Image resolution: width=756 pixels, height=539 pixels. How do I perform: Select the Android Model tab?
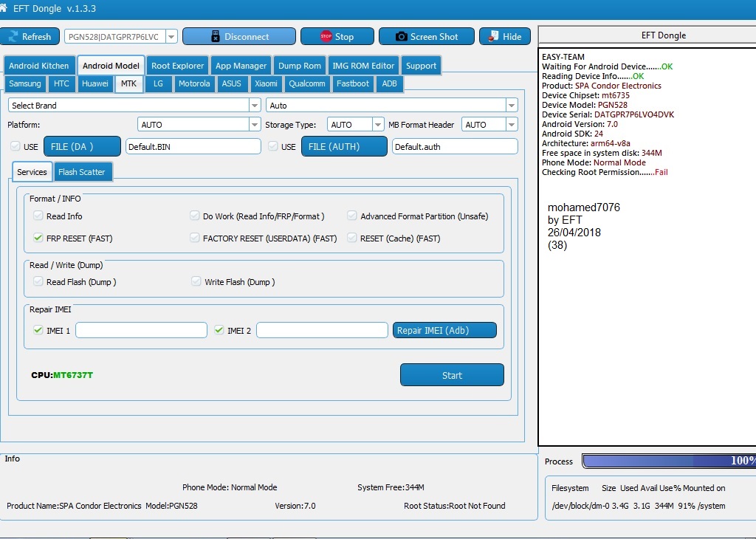[111, 66]
